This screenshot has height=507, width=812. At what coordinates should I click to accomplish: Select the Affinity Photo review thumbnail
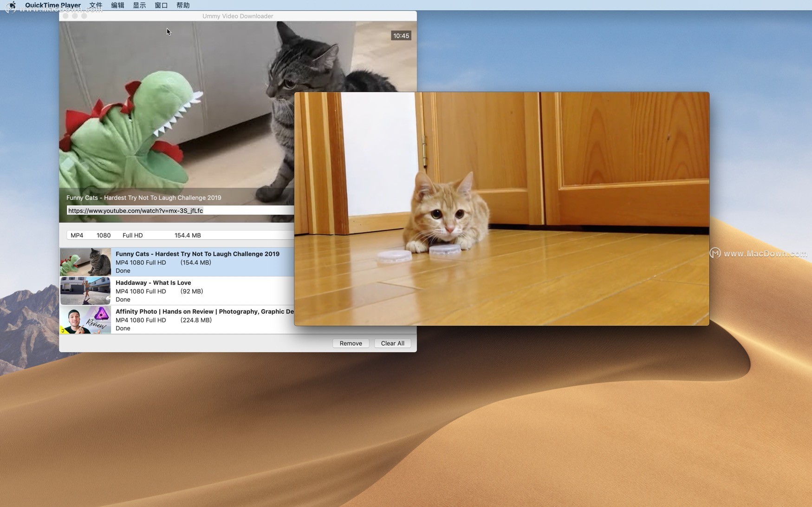(x=85, y=320)
